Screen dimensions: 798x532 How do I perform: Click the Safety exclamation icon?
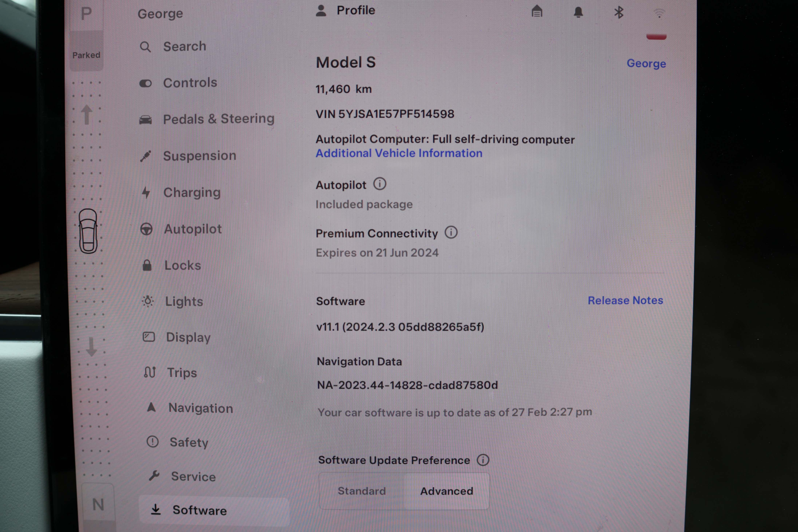(x=153, y=442)
